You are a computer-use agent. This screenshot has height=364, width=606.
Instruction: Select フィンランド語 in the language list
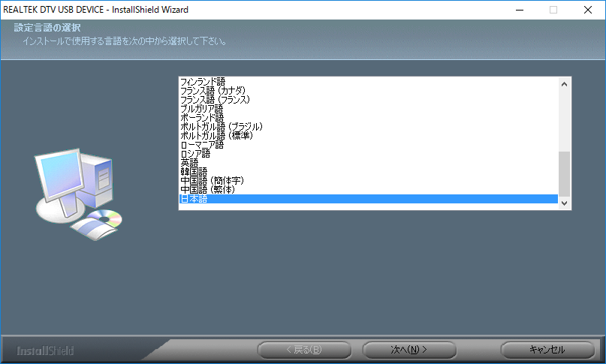[x=368, y=82]
